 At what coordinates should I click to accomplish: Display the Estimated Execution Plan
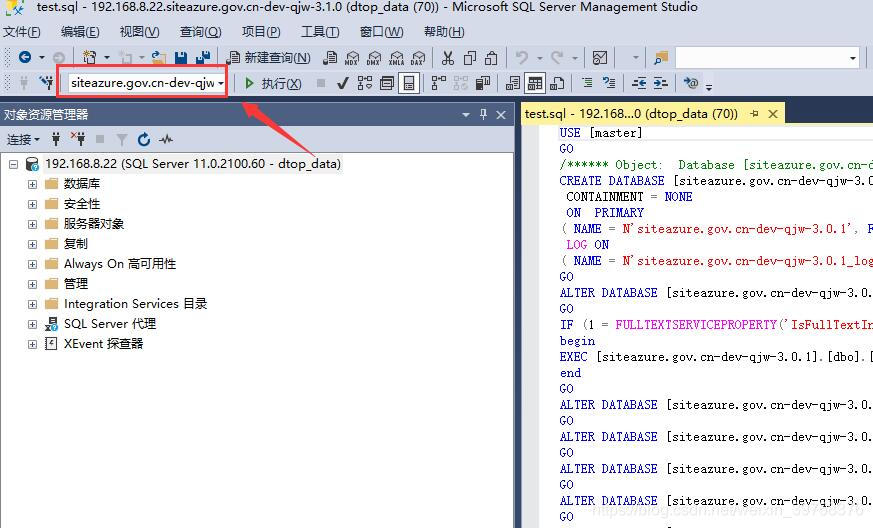365,84
